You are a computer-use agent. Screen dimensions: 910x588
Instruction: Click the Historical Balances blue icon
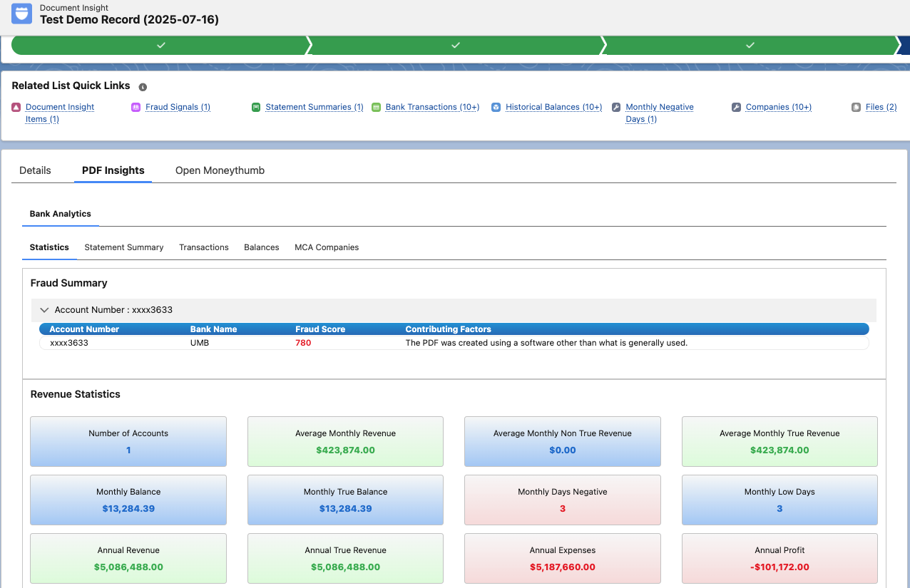(496, 107)
